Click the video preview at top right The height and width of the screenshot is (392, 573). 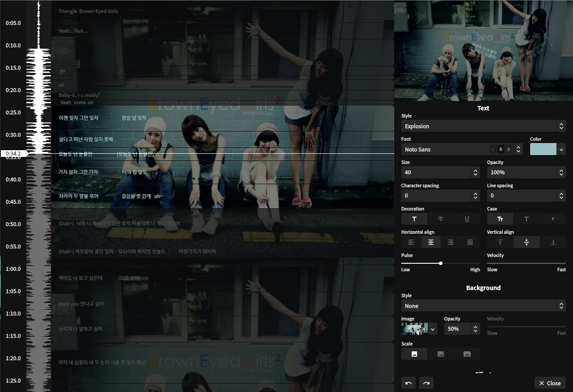pyautogui.click(x=484, y=51)
